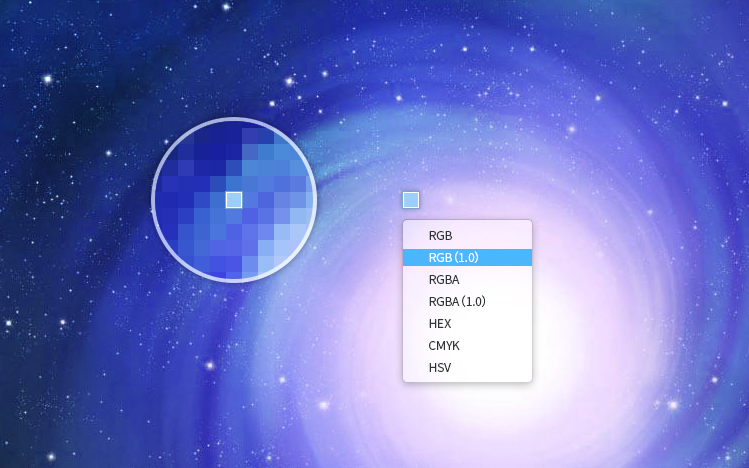The height and width of the screenshot is (468, 749).
Task: Choose HEX color format
Action: coord(467,323)
